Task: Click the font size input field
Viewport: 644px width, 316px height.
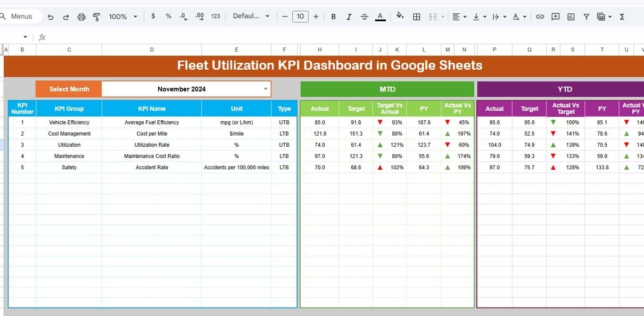Action: 300,16
